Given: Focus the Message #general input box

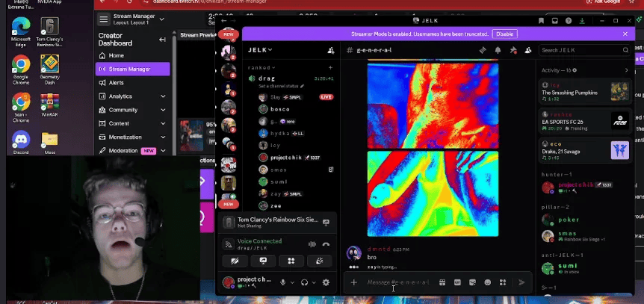Looking at the screenshot, I should point(398,282).
